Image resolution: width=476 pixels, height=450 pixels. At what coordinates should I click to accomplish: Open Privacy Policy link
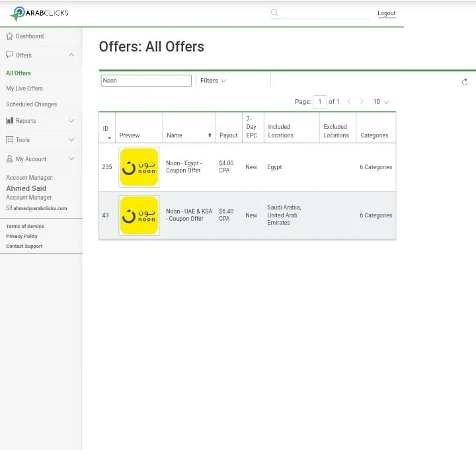point(22,236)
